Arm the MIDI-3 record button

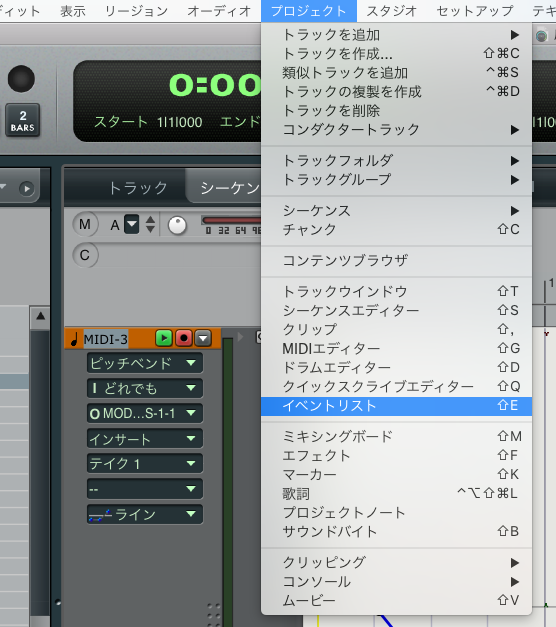(184, 338)
